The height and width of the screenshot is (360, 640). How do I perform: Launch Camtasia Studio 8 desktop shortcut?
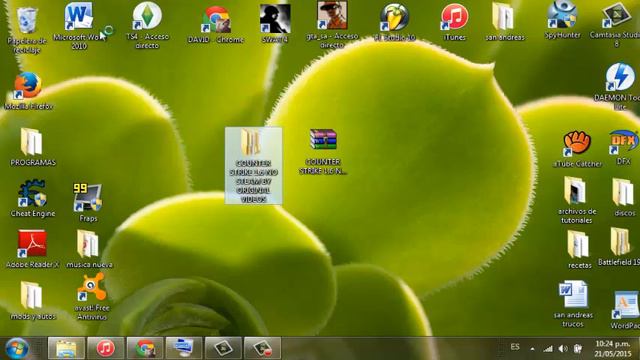click(x=617, y=16)
